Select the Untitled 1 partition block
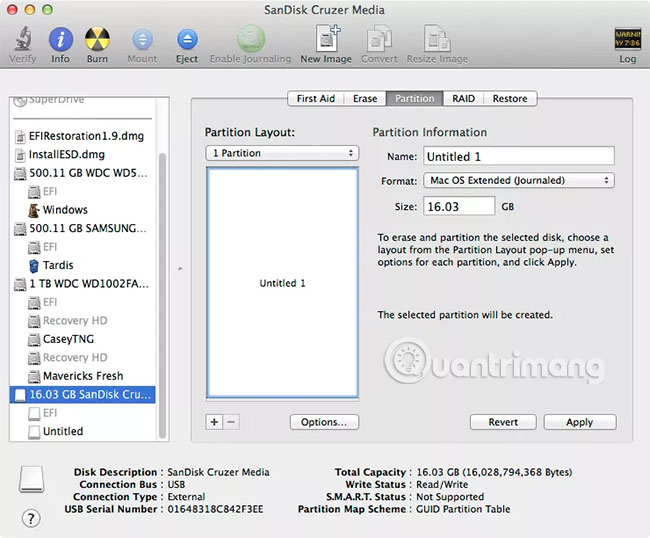This screenshot has height=538, width=650. point(282,283)
